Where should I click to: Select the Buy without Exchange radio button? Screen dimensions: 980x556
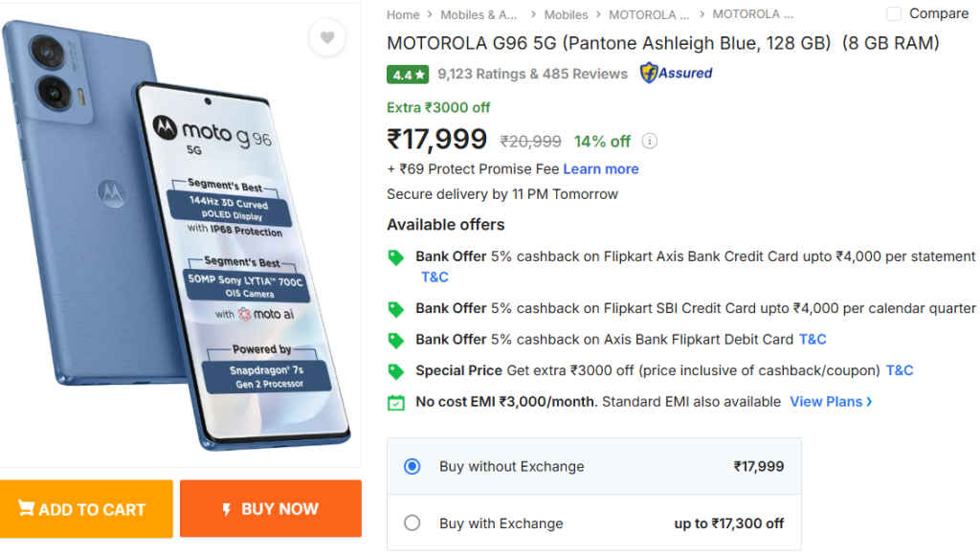tap(412, 466)
